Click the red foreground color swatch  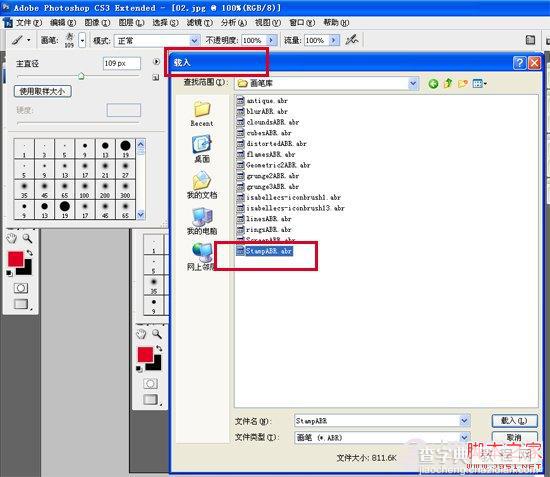[x=15, y=260]
